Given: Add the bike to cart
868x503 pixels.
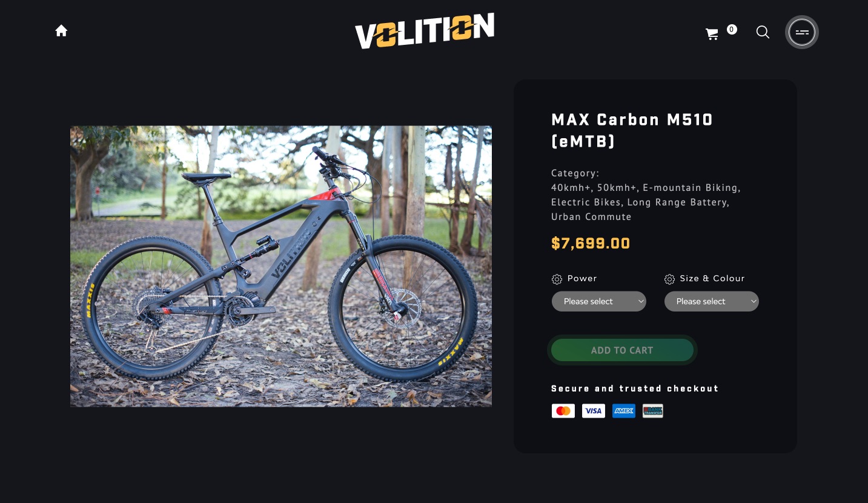Looking at the screenshot, I should 622,350.
